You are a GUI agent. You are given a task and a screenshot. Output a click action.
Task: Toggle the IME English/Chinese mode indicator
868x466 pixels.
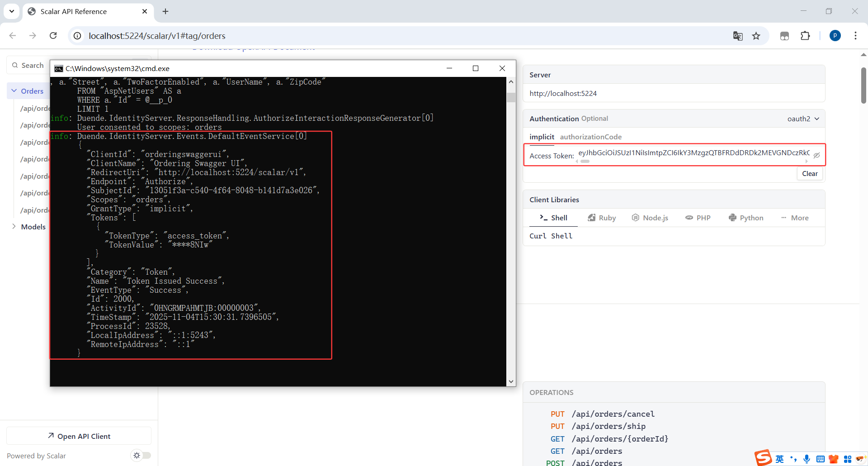[779, 459]
